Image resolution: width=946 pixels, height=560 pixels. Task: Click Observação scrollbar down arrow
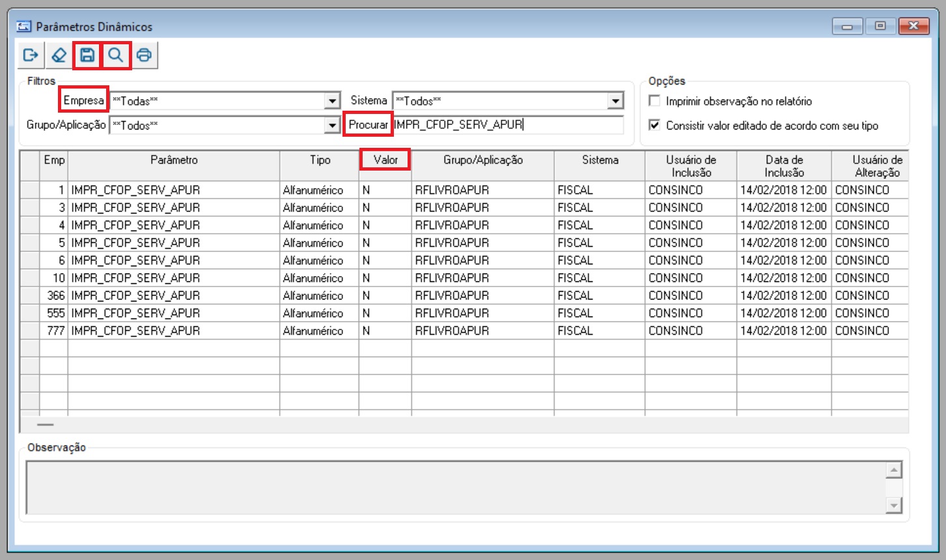[894, 505]
